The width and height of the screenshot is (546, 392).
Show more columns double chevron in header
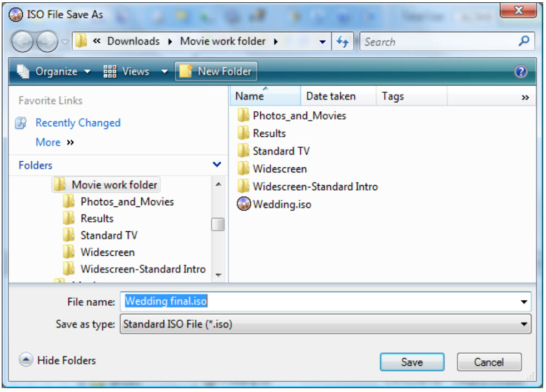pos(525,97)
